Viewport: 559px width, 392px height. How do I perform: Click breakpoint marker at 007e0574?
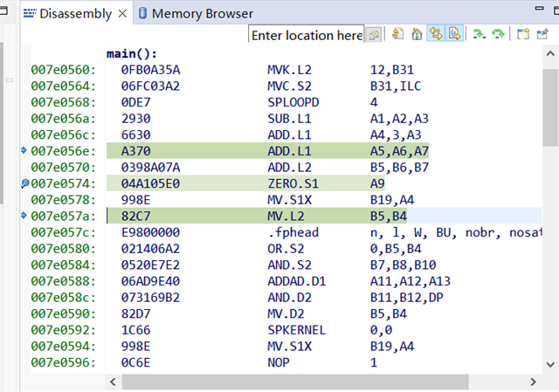pos(25,184)
